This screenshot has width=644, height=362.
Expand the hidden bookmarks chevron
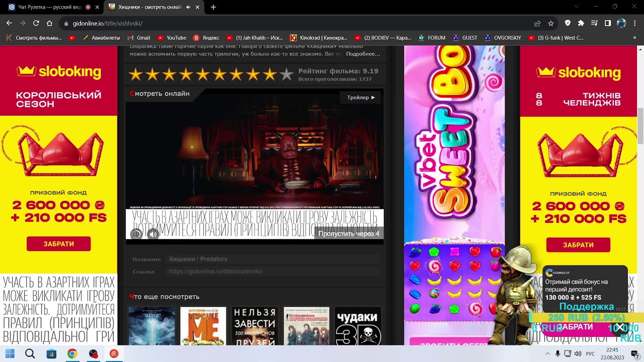pos(634,38)
